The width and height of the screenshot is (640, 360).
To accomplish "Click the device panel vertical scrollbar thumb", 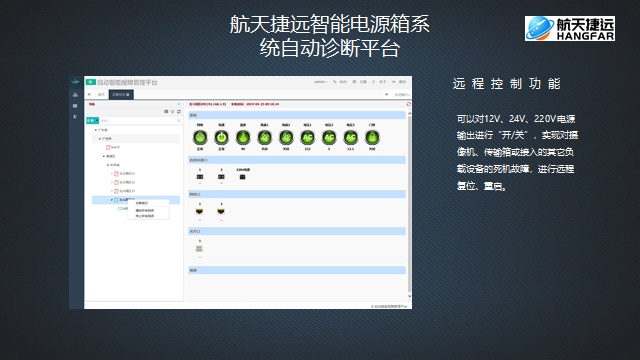I will [409, 203].
